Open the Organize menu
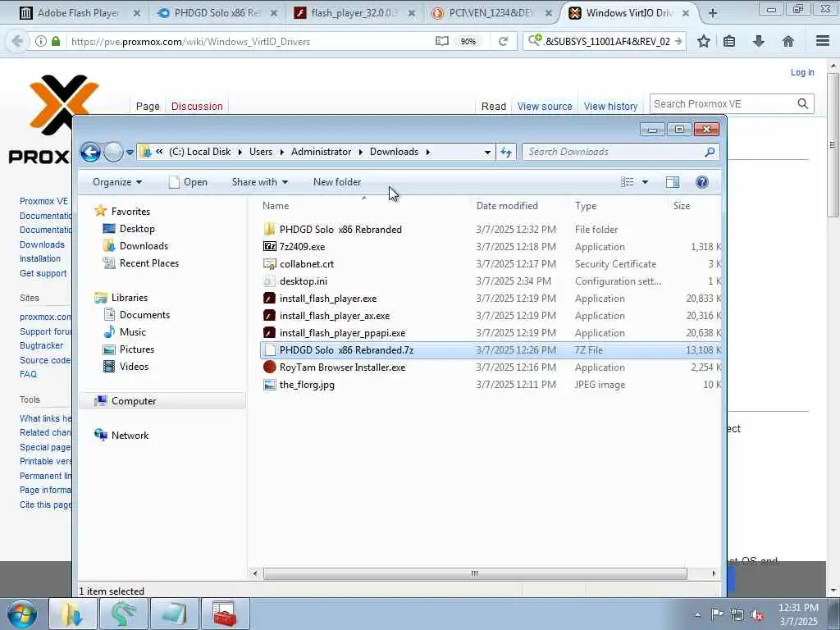This screenshot has width=840, height=630. pyautogui.click(x=117, y=182)
